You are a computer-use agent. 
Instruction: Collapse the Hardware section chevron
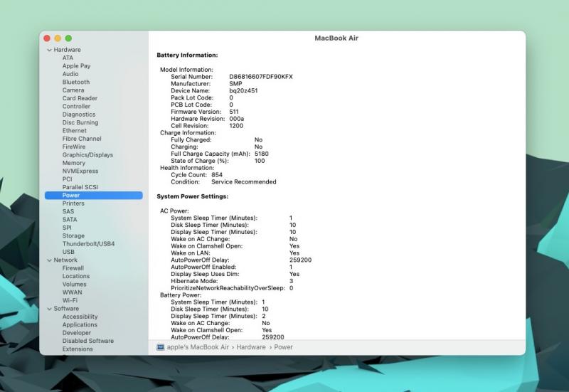coord(49,50)
